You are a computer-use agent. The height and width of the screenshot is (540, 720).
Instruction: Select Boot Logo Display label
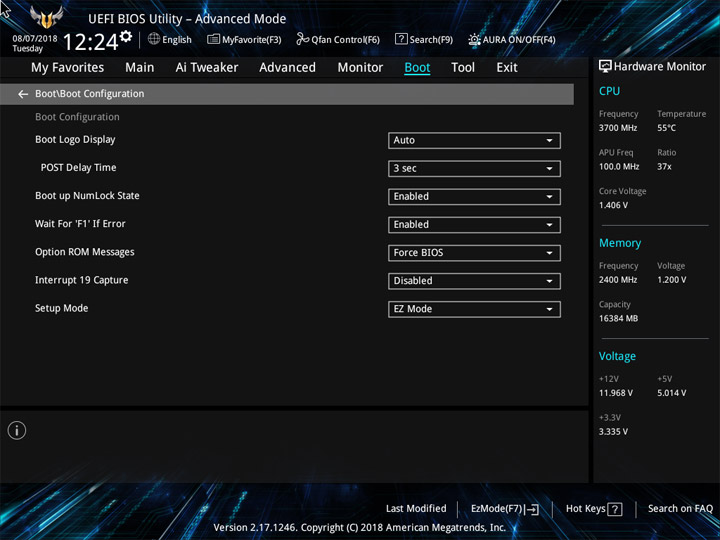75,140
